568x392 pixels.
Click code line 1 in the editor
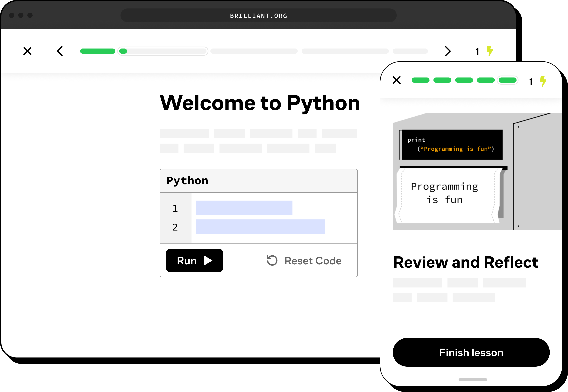click(244, 208)
